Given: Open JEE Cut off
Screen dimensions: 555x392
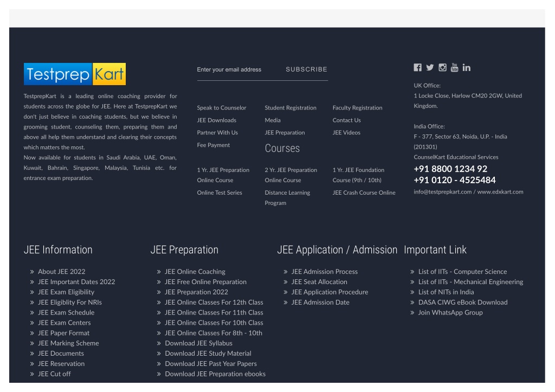Looking at the screenshot, I should (54, 374).
